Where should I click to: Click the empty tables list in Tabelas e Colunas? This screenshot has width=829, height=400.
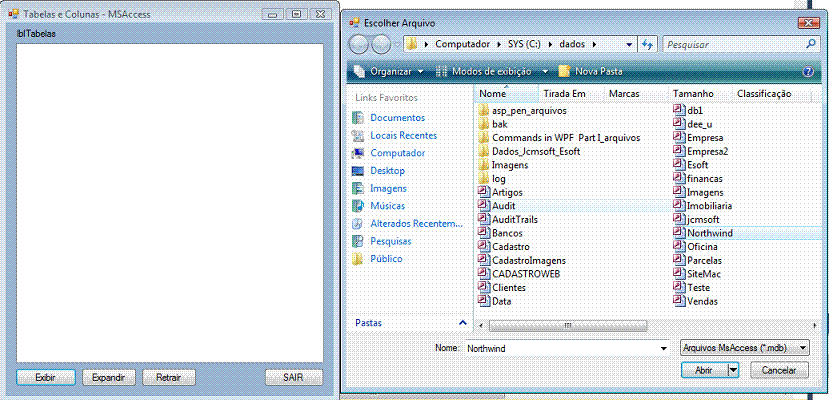click(170, 203)
